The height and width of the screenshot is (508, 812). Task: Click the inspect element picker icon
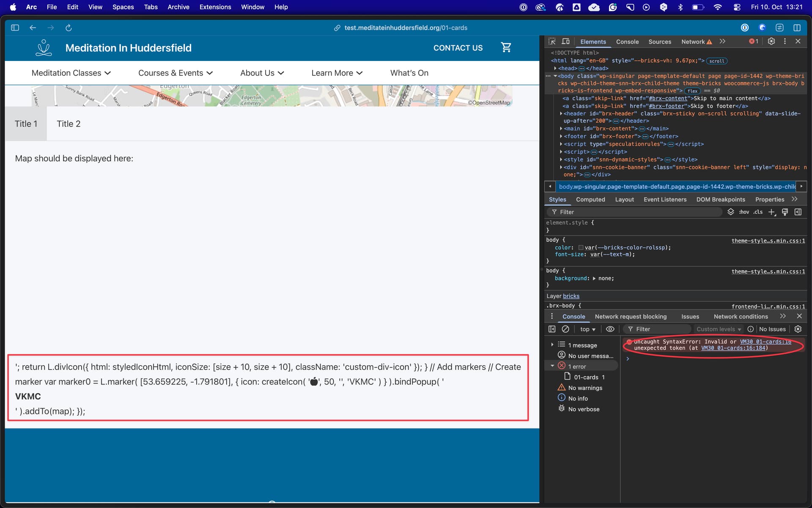click(552, 41)
